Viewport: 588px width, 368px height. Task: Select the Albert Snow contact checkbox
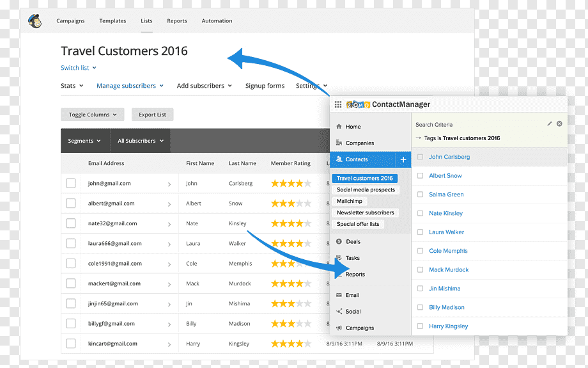pyautogui.click(x=421, y=175)
